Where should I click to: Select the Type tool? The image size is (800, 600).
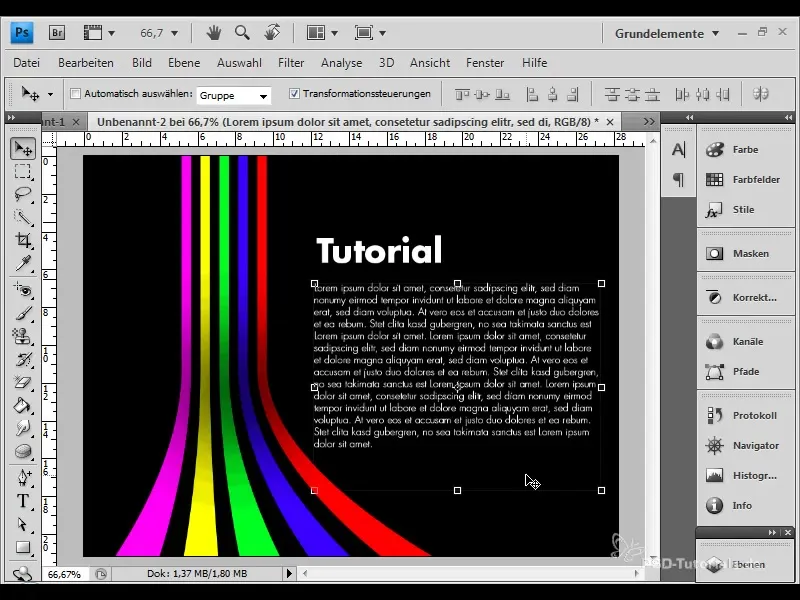click(x=22, y=501)
